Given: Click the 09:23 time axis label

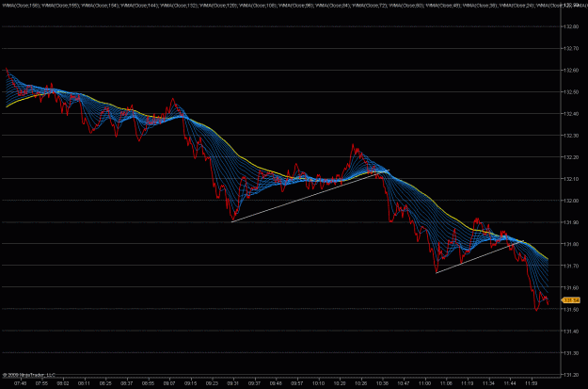Looking at the screenshot, I should (213, 383).
